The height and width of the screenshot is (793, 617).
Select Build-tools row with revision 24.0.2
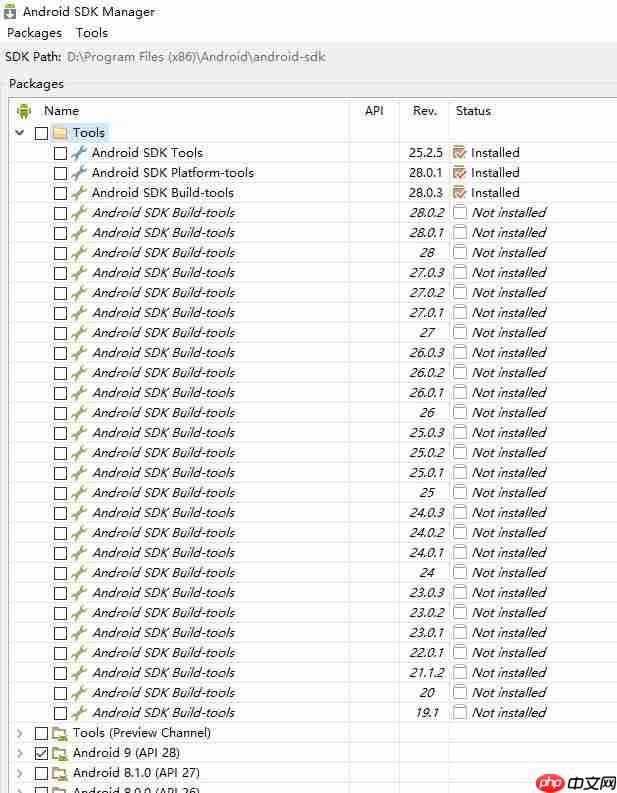tap(316, 533)
